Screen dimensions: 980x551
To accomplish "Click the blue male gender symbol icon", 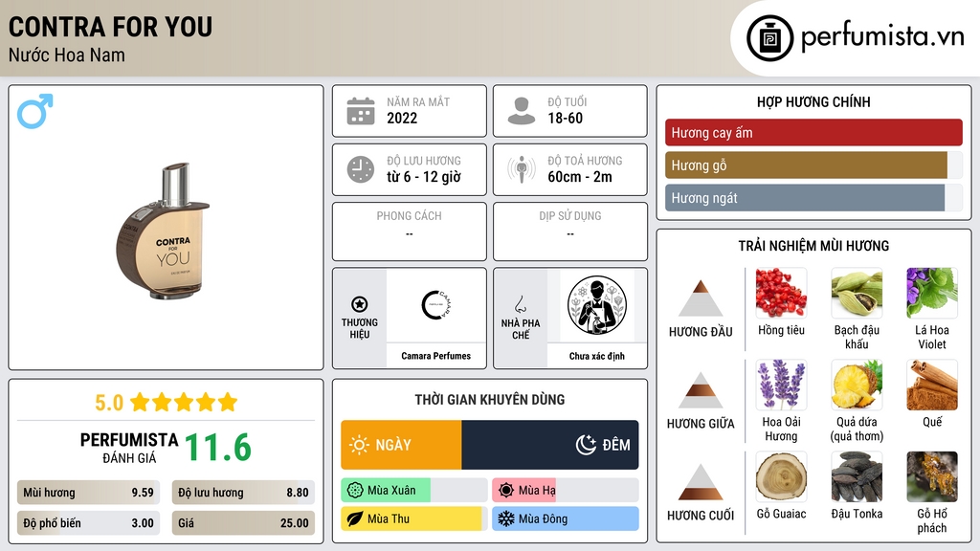I will click(x=35, y=111).
